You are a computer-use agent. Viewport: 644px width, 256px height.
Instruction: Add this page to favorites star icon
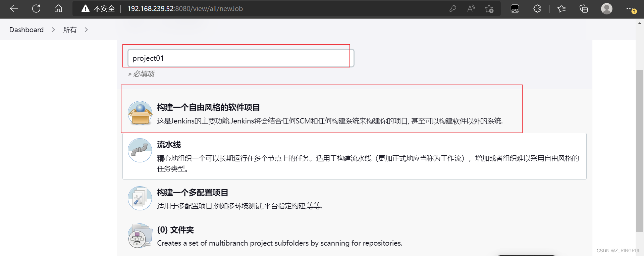489,9
